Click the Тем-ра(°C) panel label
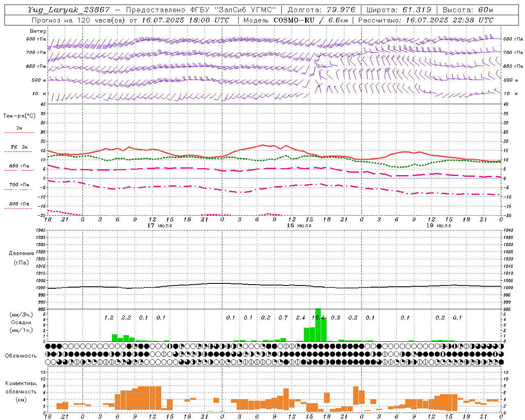This screenshot has width=525, height=420. tap(19, 116)
